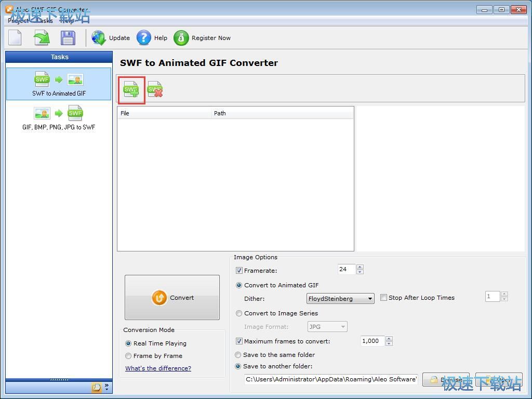Click the Update label in the toolbar
This screenshot has height=399, width=532.
coord(119,38)
